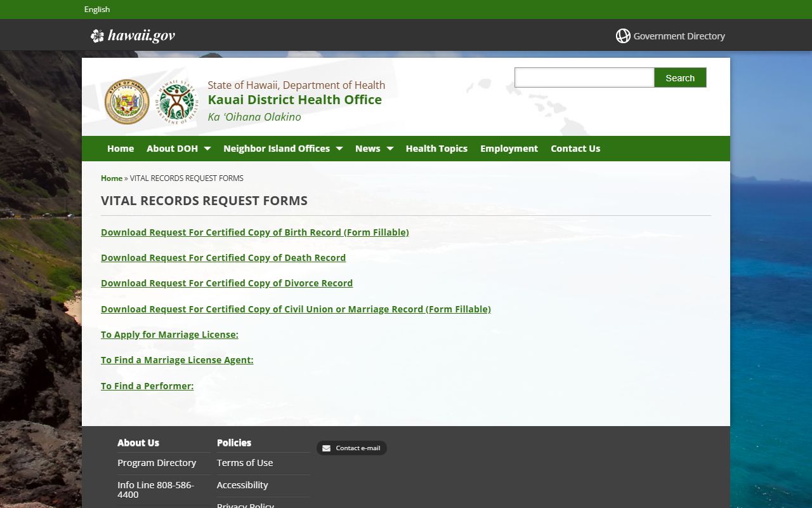
Task: Select the English language link
Action: 97,10
